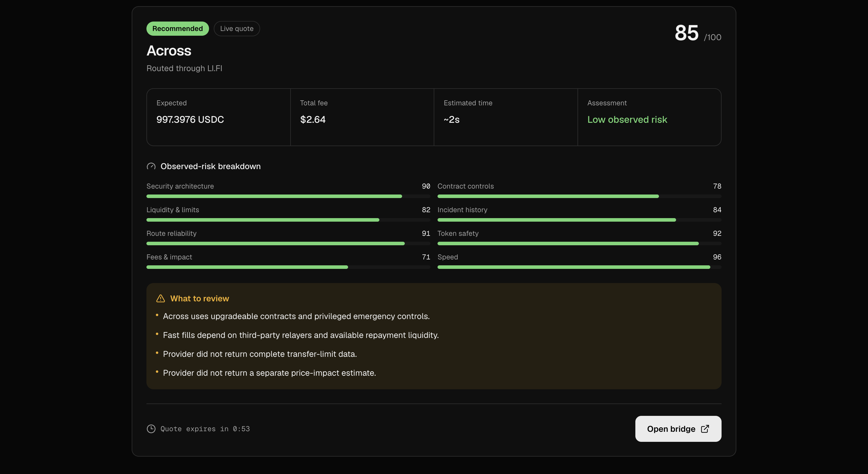Select the Recommended badge
Screen dimensions: 868x474
click(x=177, y=29)
